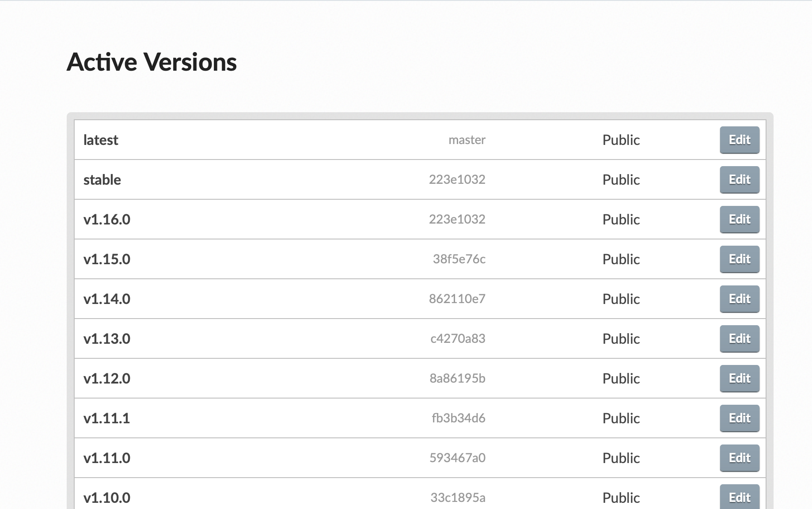Click Edit next to v1.11.0
This screenshot has height=509, width=812.
point(739,458)
